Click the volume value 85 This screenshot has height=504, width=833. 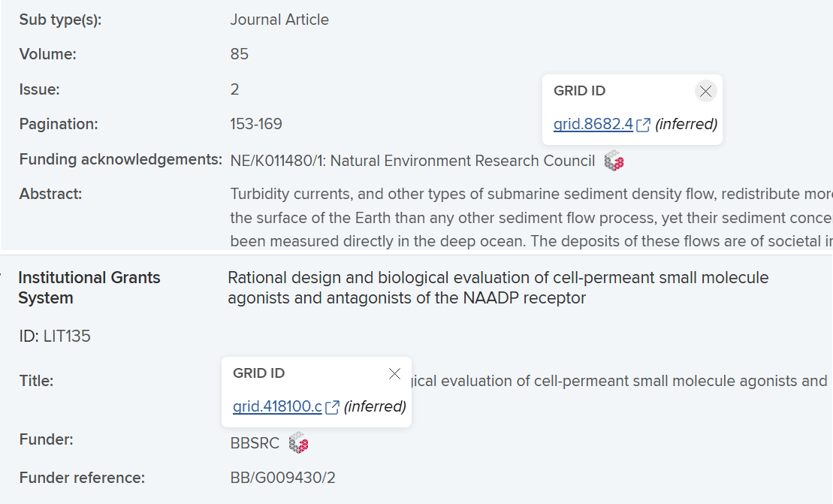click(x=239, y=54)
